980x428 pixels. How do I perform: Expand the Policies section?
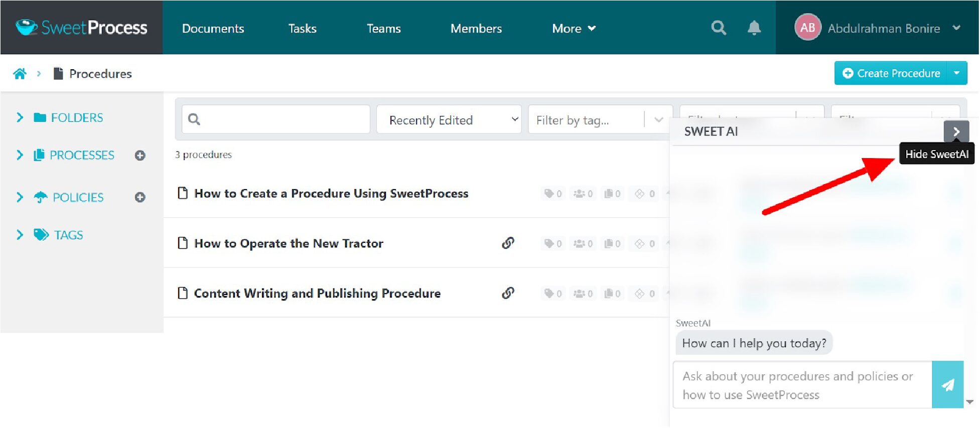[20, 197]
